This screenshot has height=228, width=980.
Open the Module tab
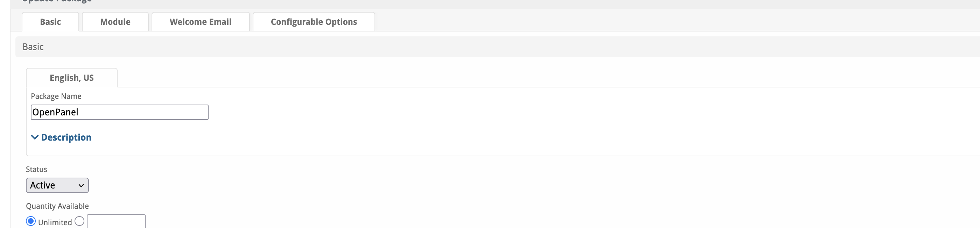[115, 22]
